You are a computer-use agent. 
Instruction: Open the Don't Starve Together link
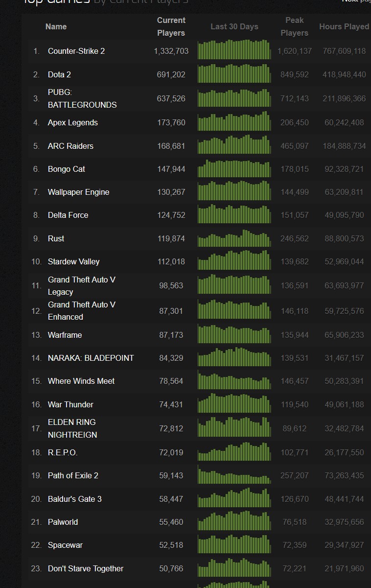(x=86, y=568)
